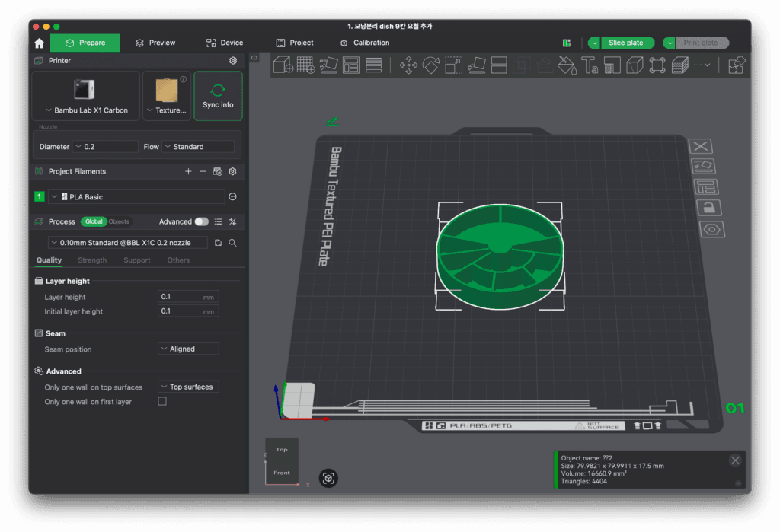Open printer settings gear icon
780x532 pixels.
233,61
